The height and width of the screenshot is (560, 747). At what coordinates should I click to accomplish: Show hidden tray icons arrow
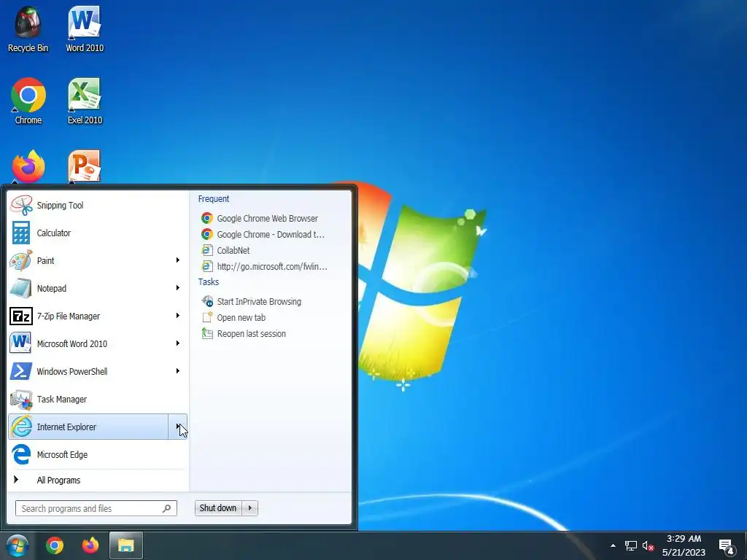pyautogui.click(x=613, y=545)
